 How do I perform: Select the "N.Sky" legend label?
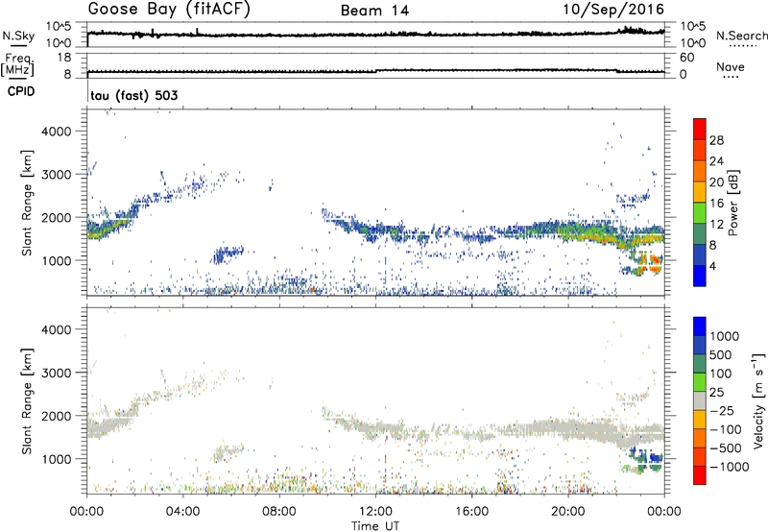tap(18, 36)
